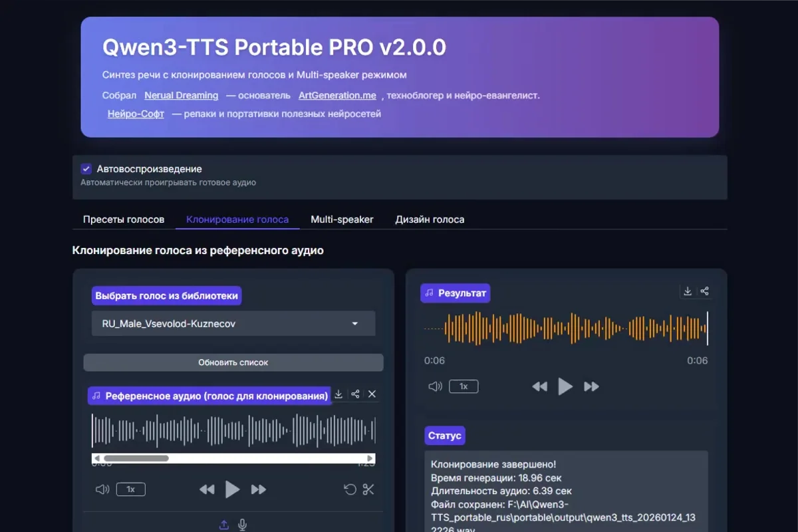Disable the Автовоспроизведение checkbox
This screenshot has width=798, height=532.
(x=86, y=169)
